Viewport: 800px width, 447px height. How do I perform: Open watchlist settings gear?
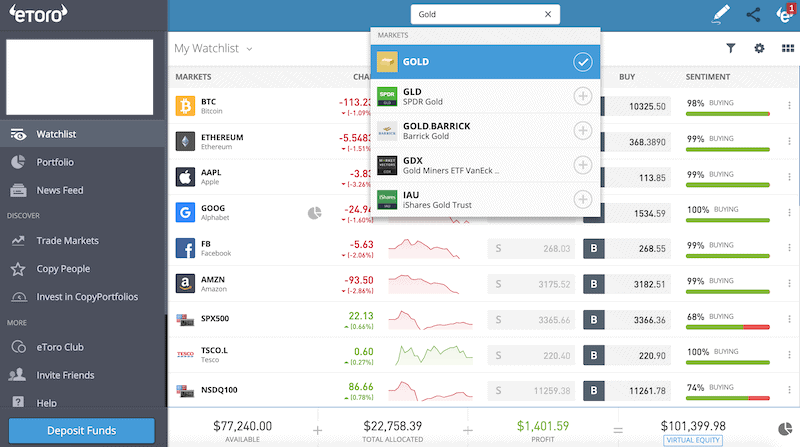759,48
